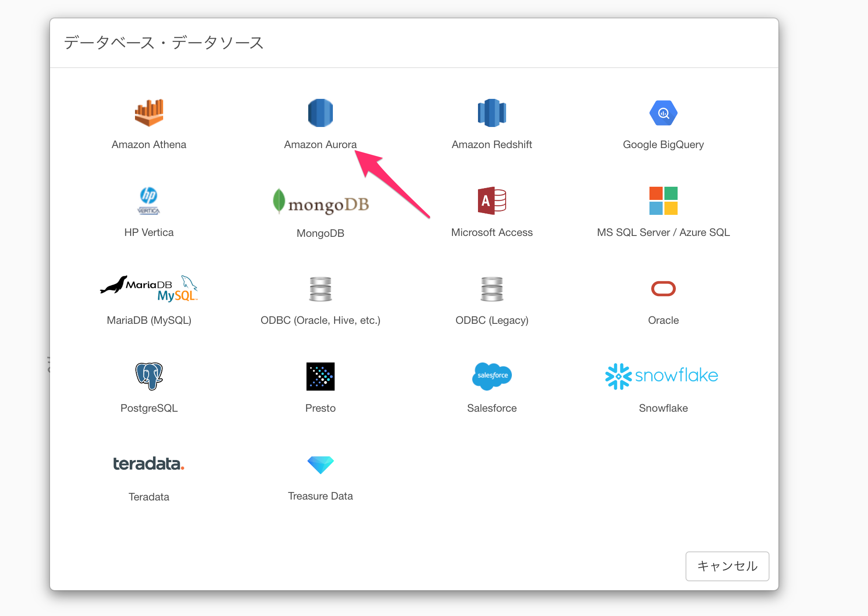This screenshot has height=616, width=868.
Task: Choose the Amazon Aurora database icon
Action: (x=320, y=113)
